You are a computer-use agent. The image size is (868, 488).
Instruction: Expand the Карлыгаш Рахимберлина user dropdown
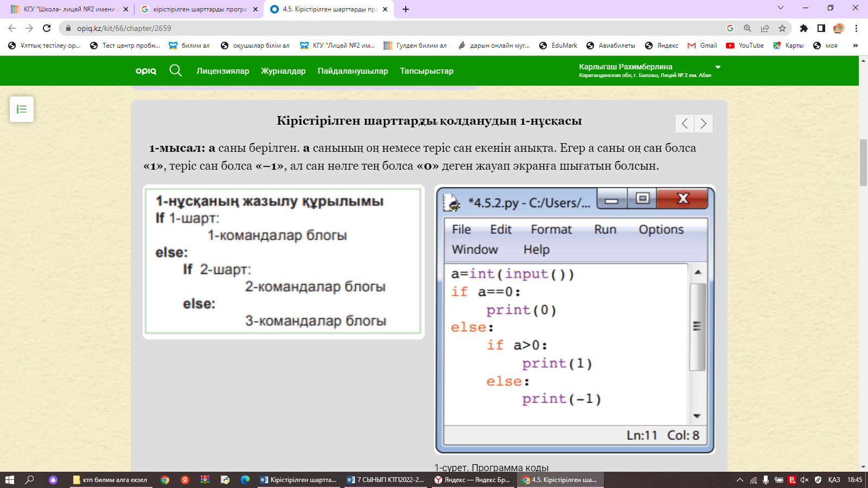tap(718, 67)
